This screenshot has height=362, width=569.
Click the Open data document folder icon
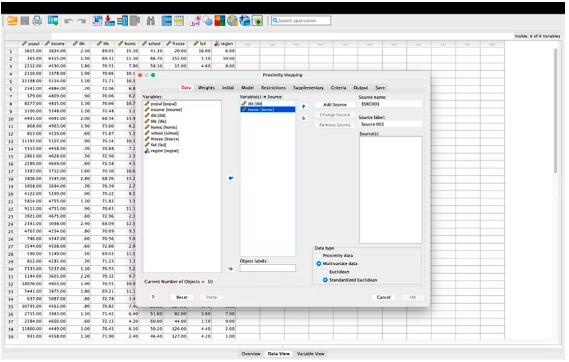tap(12, 21)
